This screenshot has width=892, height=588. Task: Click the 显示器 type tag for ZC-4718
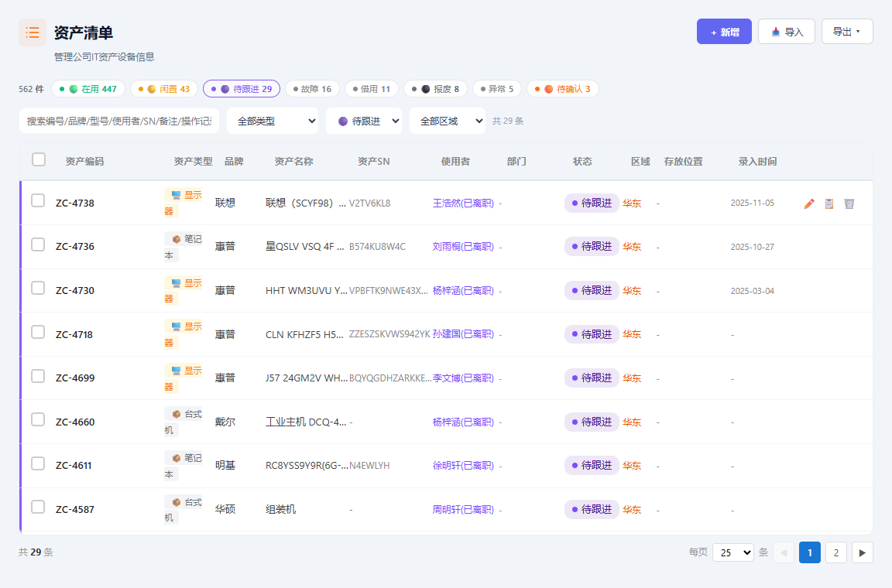(x=184, y=334)
